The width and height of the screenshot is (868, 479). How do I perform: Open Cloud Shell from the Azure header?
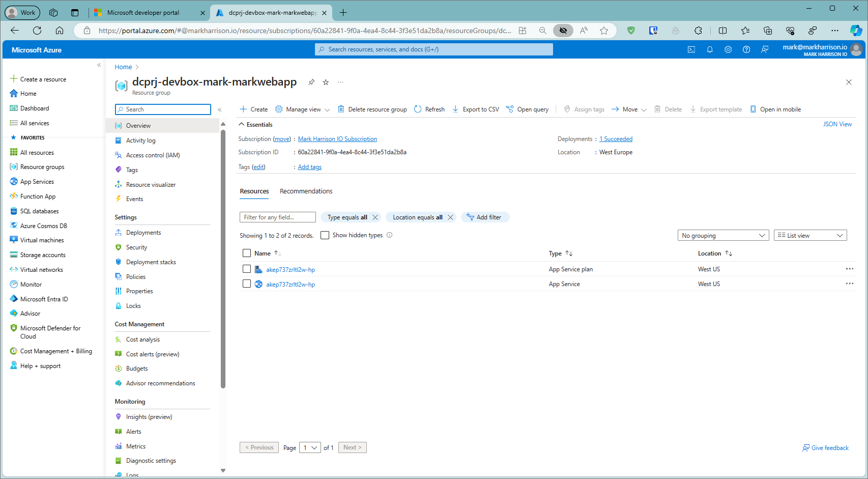(691, 49)
